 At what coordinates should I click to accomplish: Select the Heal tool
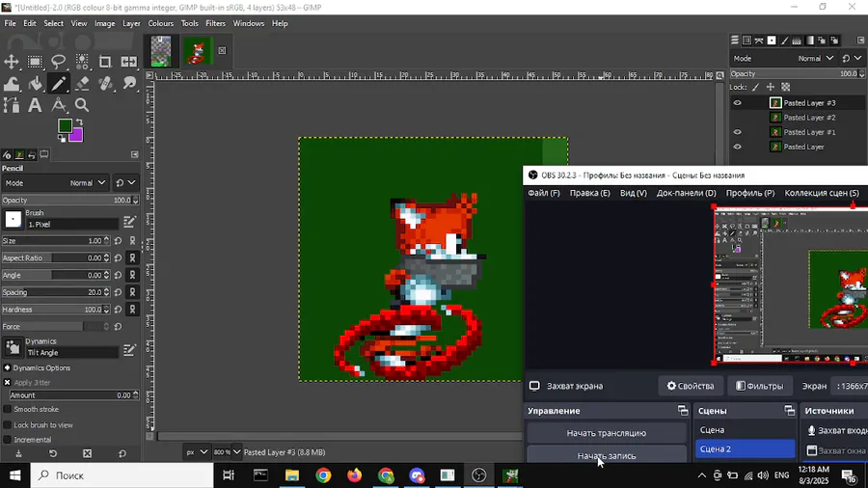coord(105,84)
